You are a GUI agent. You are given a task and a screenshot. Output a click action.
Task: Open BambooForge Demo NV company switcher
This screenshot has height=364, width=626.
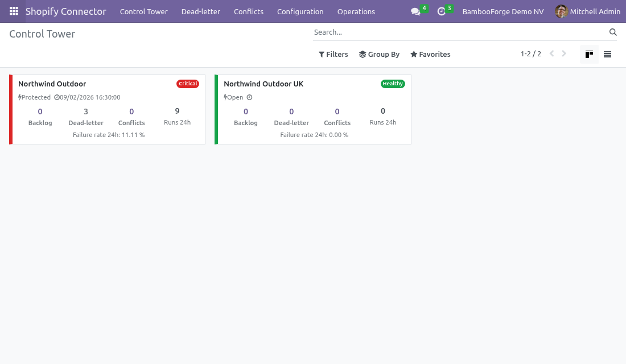tap(503, 11)
